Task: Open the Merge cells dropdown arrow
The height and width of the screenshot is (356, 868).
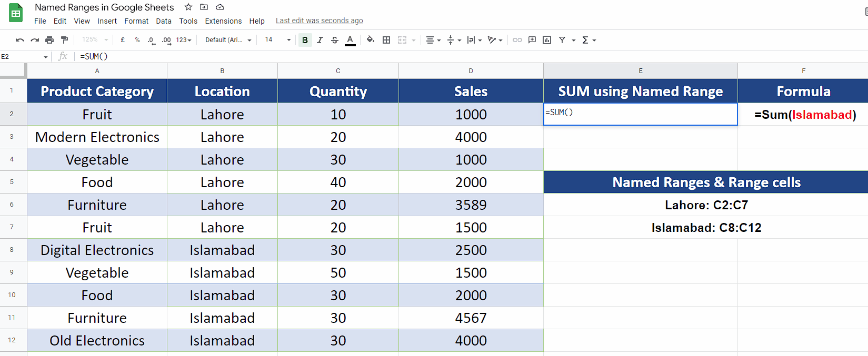Action: (x=414, y=40)
